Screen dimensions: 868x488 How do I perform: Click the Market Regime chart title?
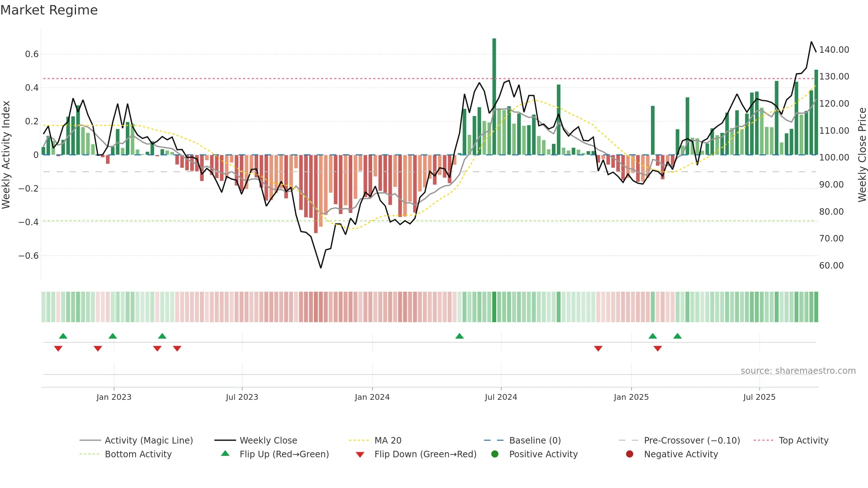click(x=49, y=10)
